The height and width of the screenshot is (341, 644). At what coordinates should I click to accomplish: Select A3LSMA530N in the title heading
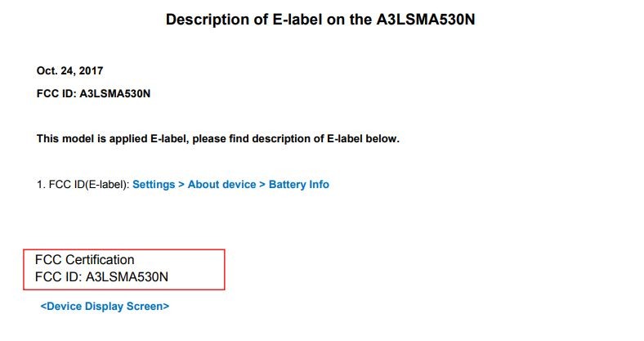[426, 20]
